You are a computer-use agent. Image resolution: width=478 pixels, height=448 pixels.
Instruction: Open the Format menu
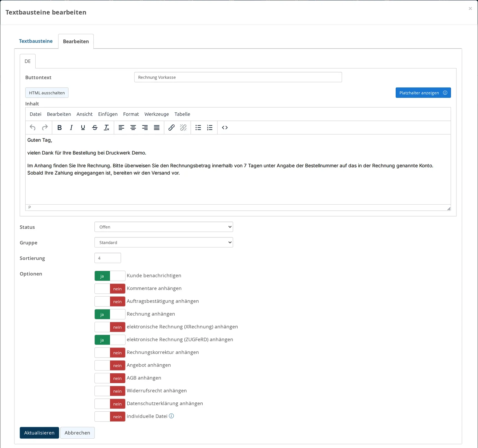click(x=131, y=114)
